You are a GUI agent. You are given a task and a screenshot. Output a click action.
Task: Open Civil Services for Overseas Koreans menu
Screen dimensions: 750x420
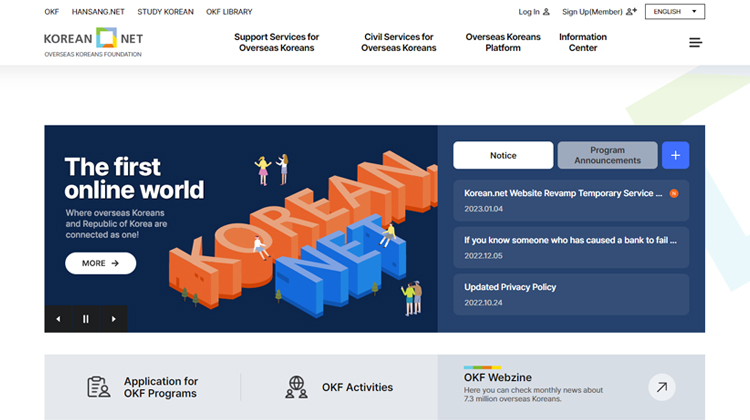click(398, 42)
